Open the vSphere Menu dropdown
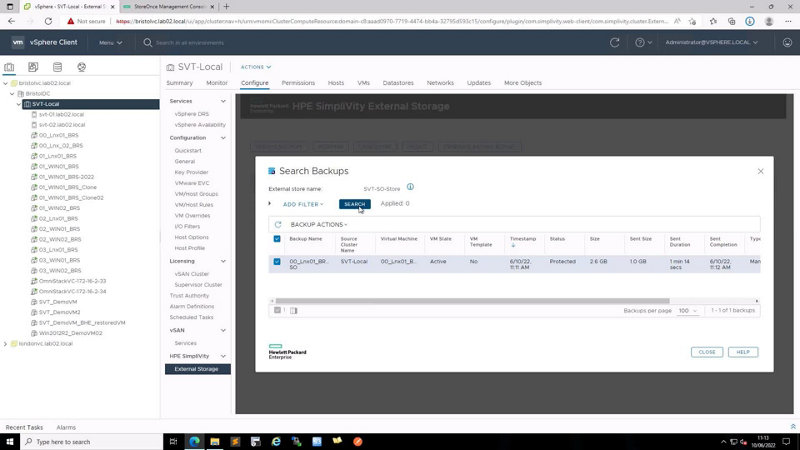 tap(111, 43)
